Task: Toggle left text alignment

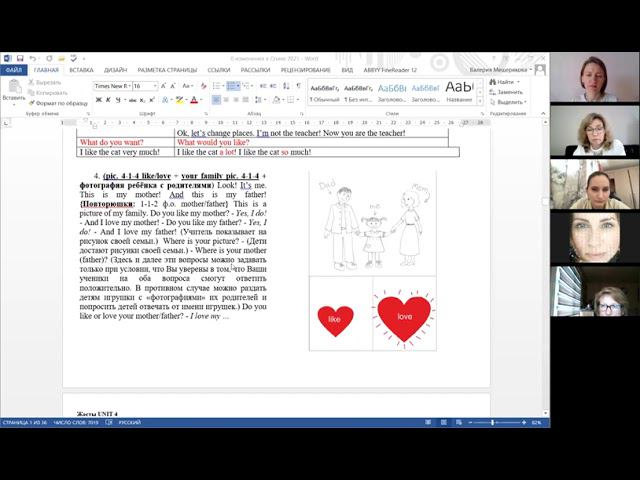Action: tap(216, 100)
